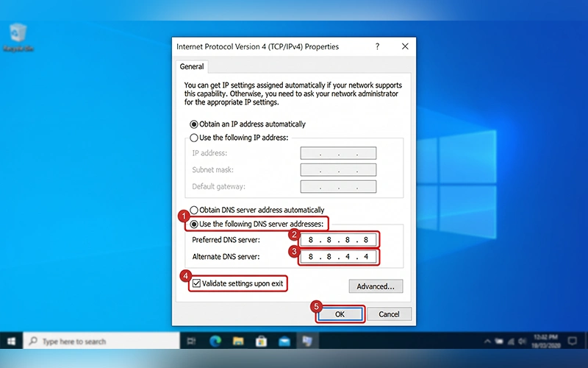The image size is (588, 368).
Task: Open Microsoft Store from the taskbar
Action: pos(262,341)
